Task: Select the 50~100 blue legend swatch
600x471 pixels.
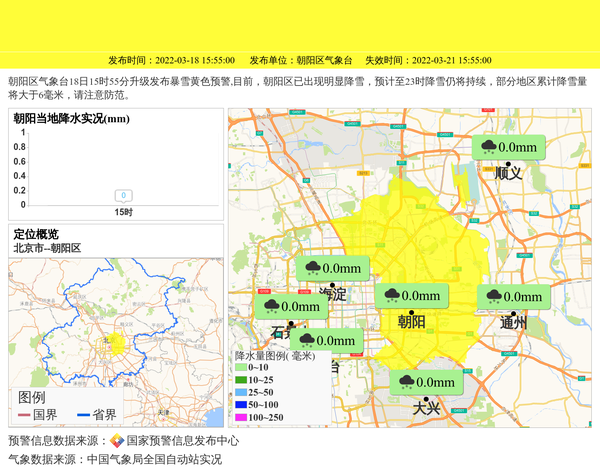Action: [x=241, y=404]
